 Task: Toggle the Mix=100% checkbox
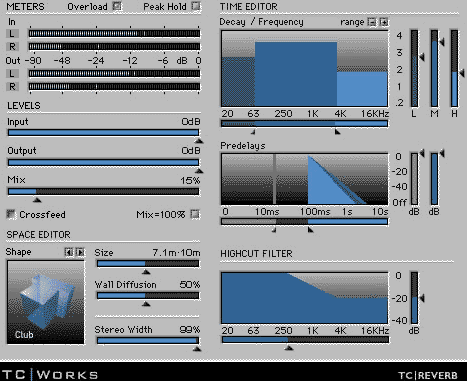[195, 214]
